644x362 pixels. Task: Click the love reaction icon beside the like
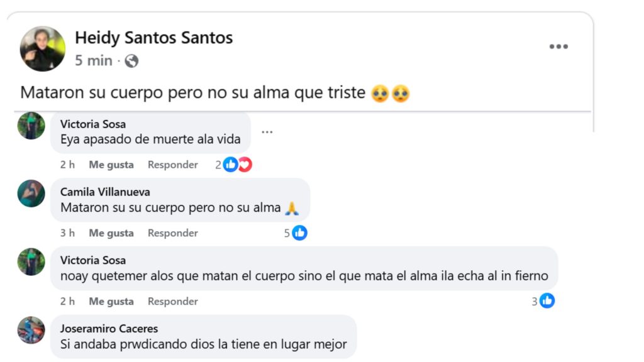244,164
